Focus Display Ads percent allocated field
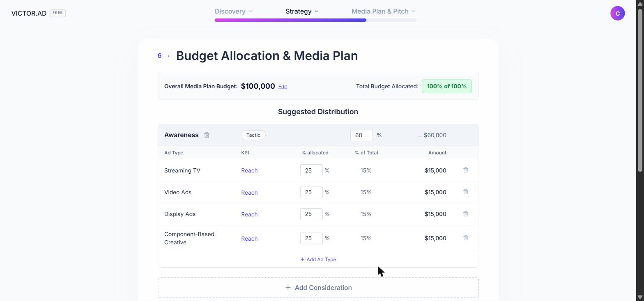This screenshot has width=644, height=301. tap(311, 214)
